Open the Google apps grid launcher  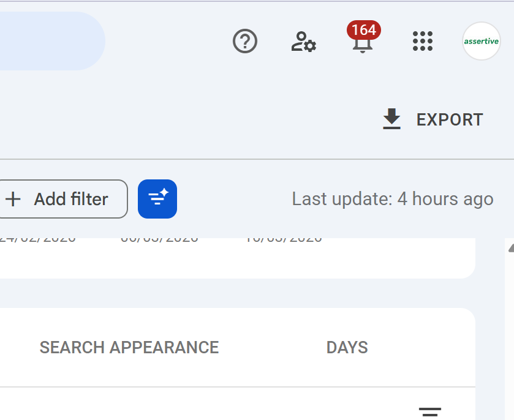(423, 42)
